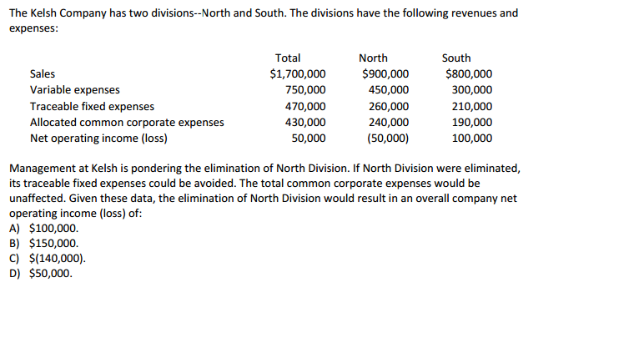Click the 'Total' column header
This screenshot has height=338, width=644.
point(288,58)
